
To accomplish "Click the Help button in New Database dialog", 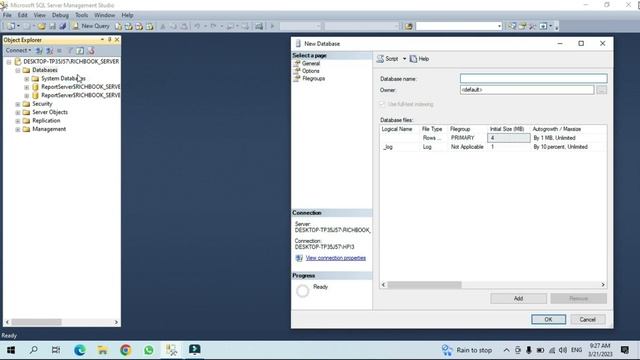I will point(420,59).
